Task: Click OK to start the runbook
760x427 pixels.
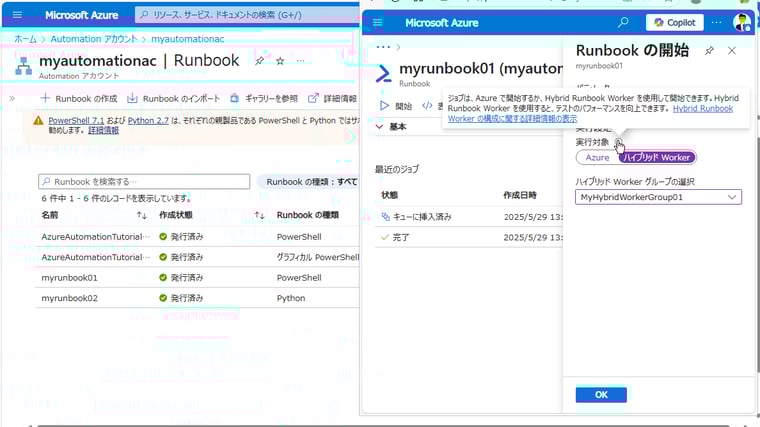Action: 601,395
